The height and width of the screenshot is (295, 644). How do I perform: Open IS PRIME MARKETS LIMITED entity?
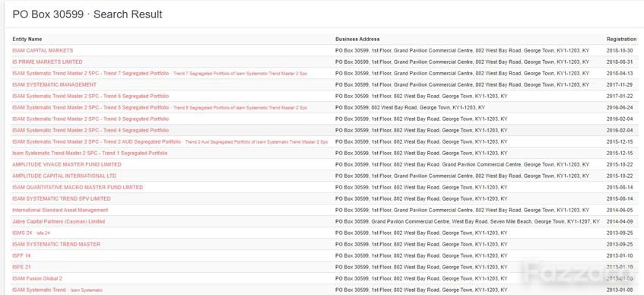click(47, 62)
